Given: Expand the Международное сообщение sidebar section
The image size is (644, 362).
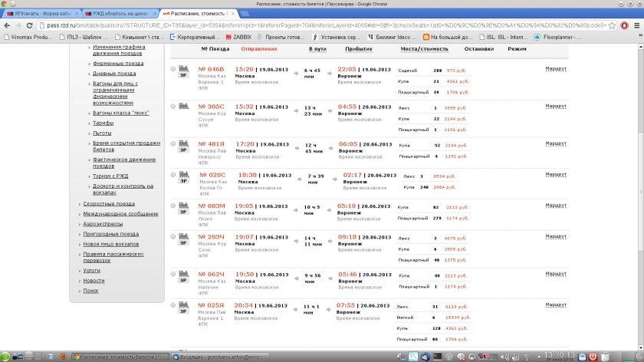Looking at the screenshot, I should [121, 214].
